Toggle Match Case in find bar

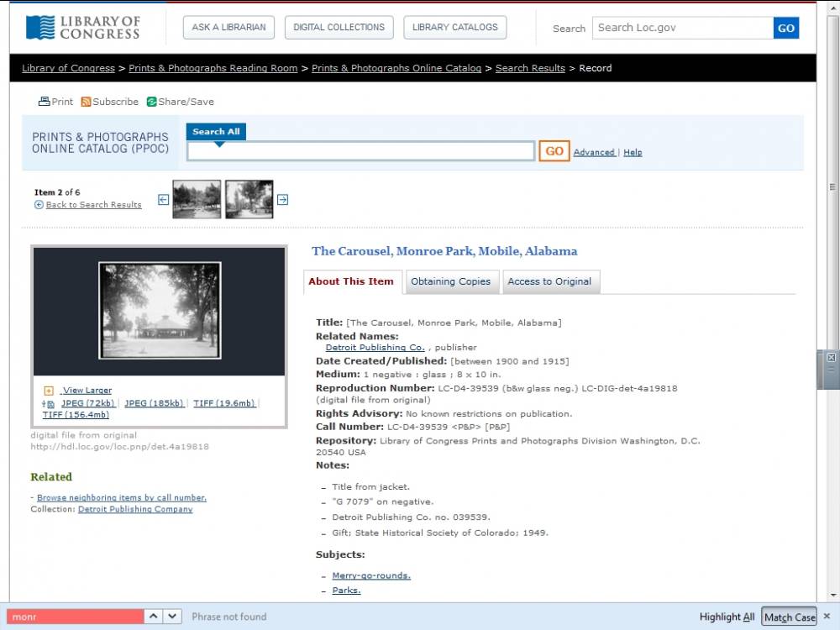(x=789, y=617)
